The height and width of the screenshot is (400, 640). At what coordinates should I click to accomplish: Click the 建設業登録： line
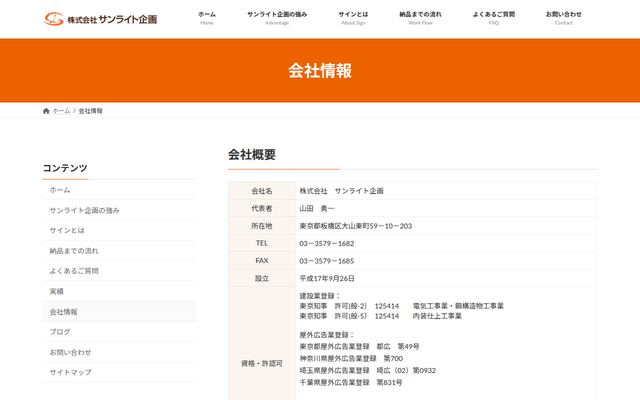click(320, 296)
